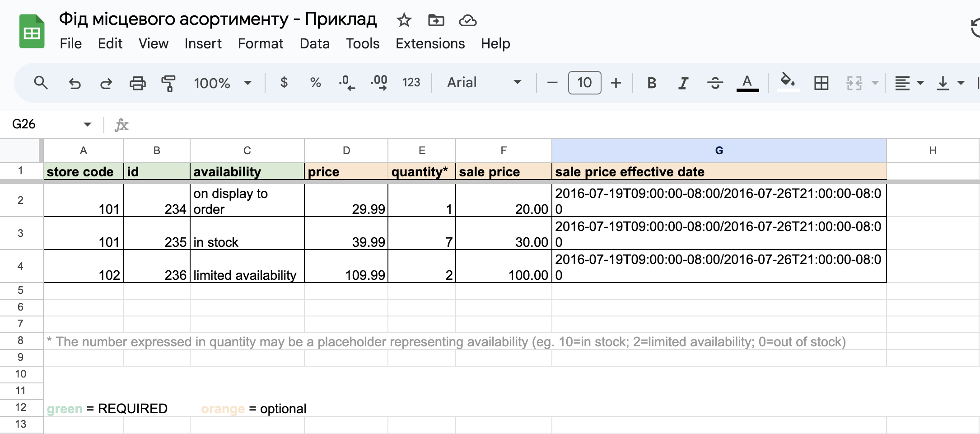Decrease font size minus button
The width and height of the screenshot is (980, 434).
coord(552,83)
